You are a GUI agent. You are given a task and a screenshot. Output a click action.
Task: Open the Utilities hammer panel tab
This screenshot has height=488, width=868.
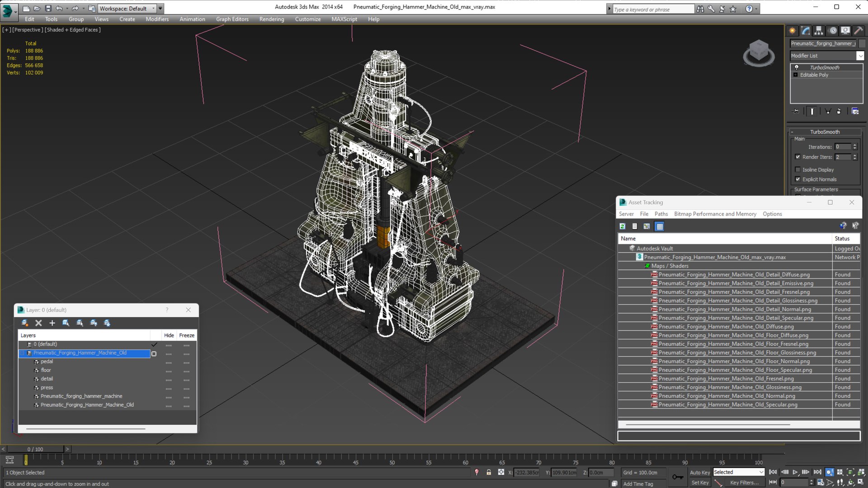click(858, 31)
